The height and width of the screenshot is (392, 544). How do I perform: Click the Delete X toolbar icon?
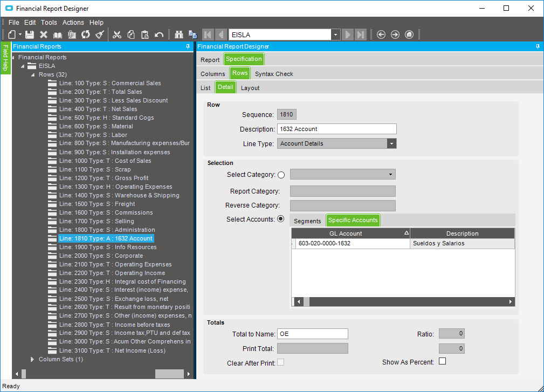click(x=44, y=35)
